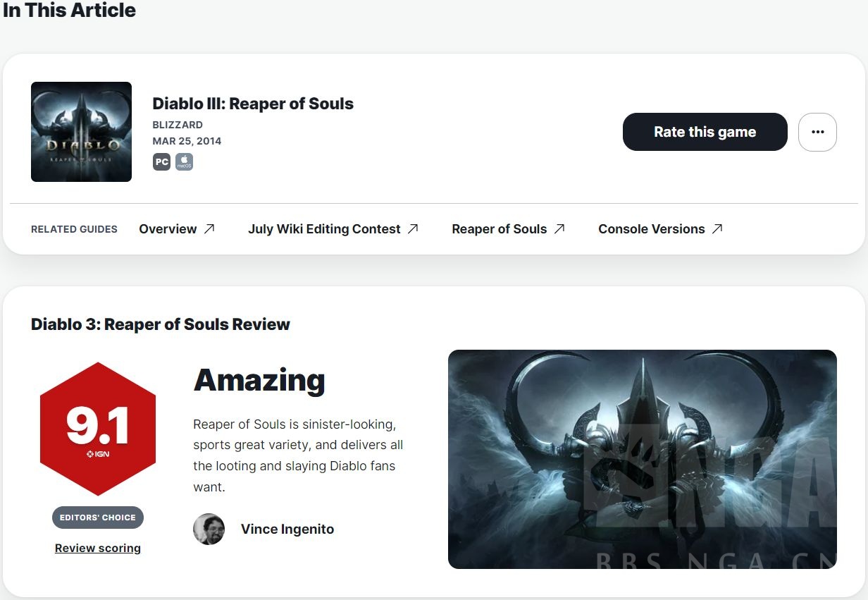Click the RELATED GUIDES label

(x=74, y=229)
